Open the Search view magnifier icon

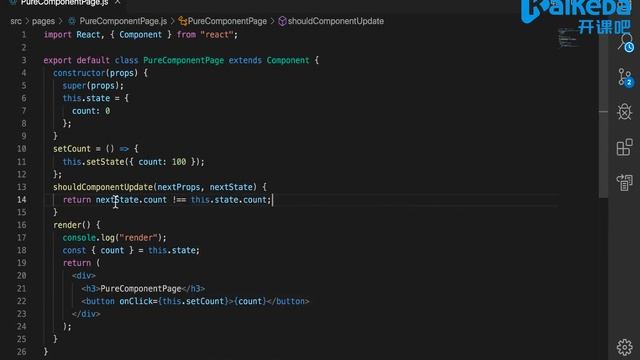click(625, 43)
